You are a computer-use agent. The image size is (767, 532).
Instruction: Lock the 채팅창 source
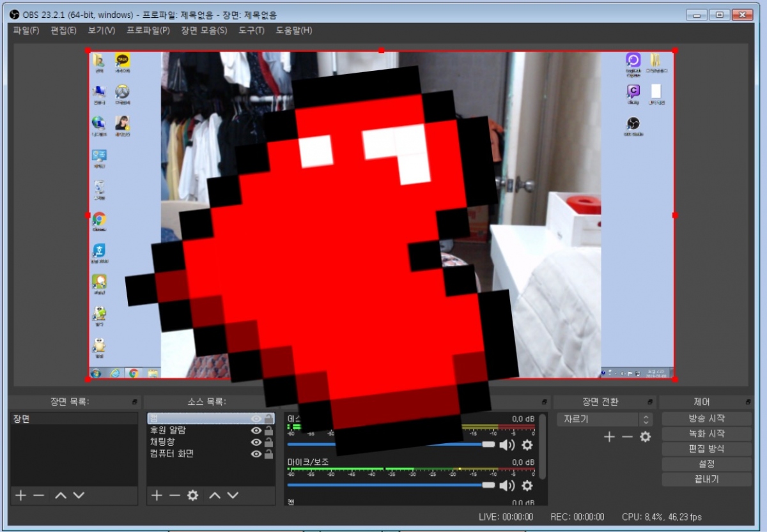(269, 442)
